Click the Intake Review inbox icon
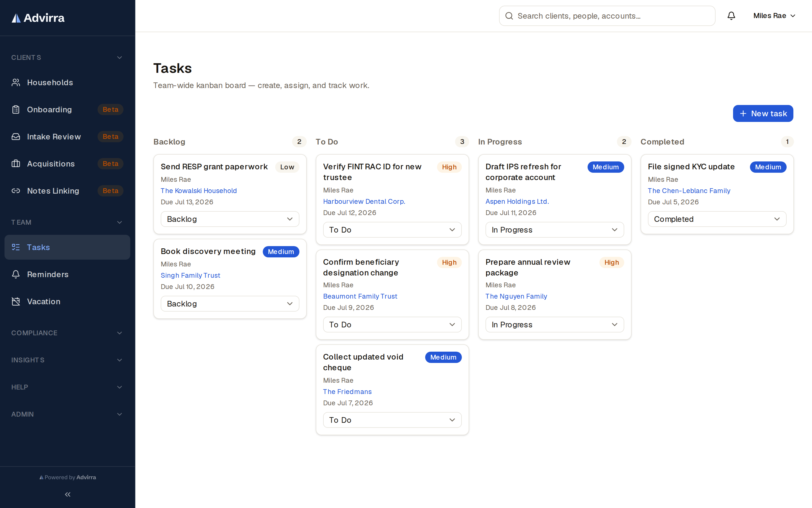Viewport: 812px width, 508px height. pyautogui.click(x=16, y=137)
